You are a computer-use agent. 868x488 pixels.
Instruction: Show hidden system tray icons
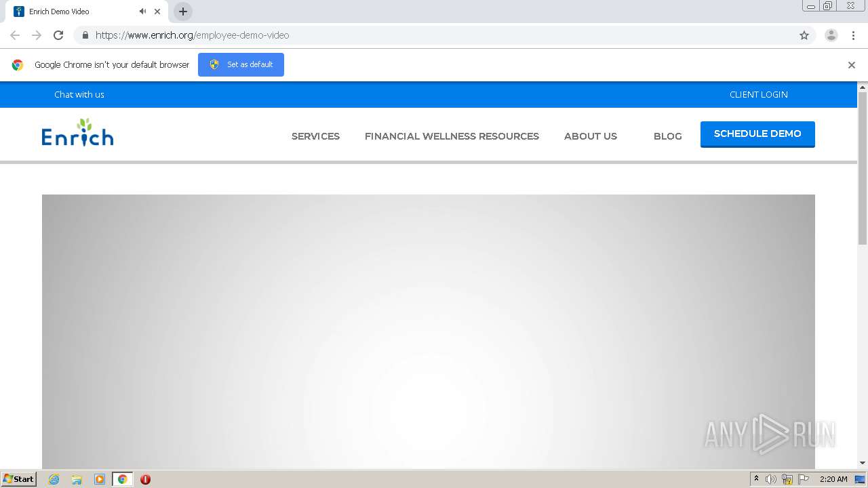coord(757,479)
